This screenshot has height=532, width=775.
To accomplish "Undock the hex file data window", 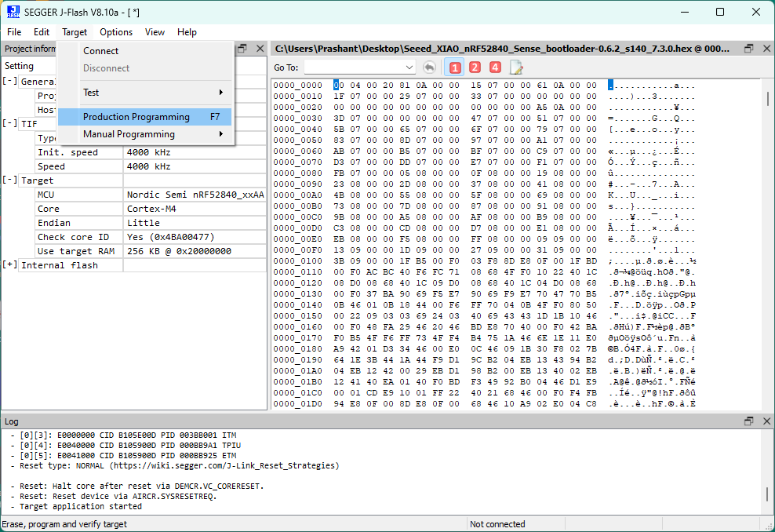I will tap(749, 49).
